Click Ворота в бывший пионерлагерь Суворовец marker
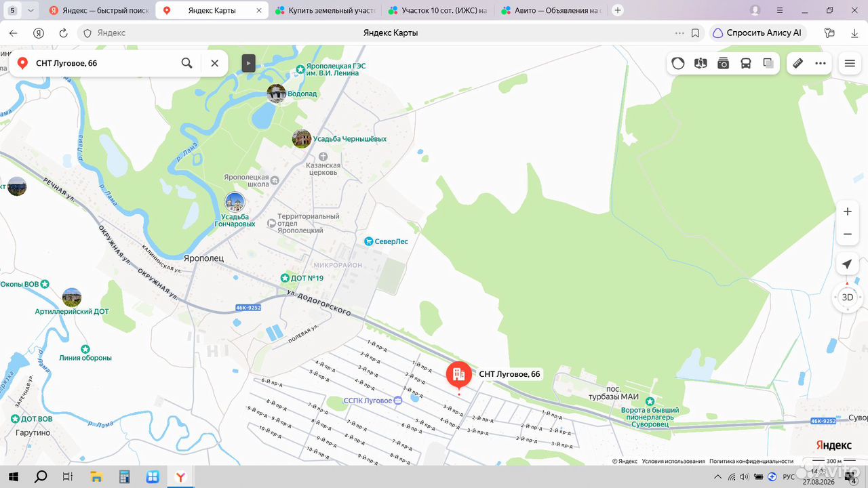Screen dimensions: 868x488 (650, 401)
